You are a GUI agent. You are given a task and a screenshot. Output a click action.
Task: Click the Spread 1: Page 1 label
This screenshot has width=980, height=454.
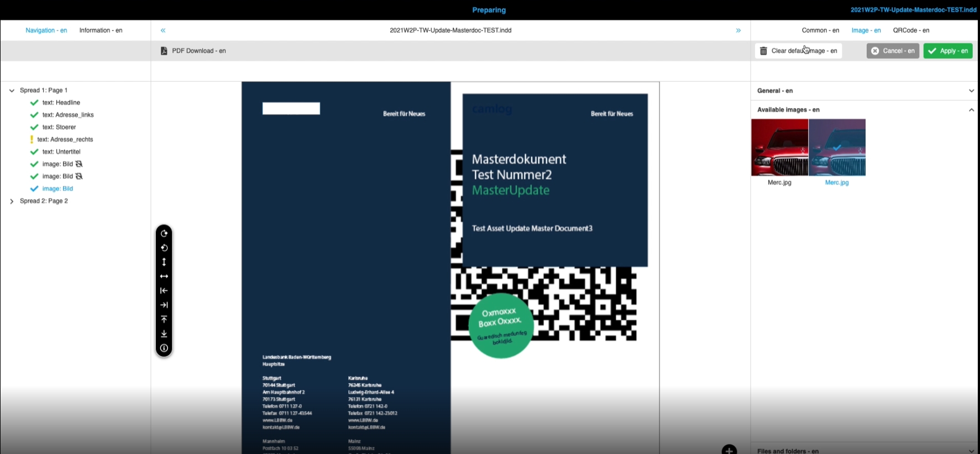point(44,91)
